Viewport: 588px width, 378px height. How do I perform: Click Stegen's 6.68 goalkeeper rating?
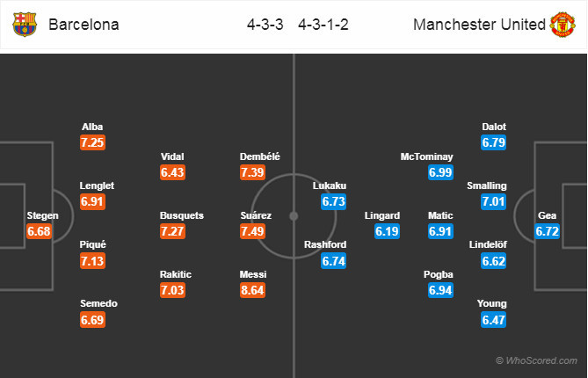pos(40,231)
